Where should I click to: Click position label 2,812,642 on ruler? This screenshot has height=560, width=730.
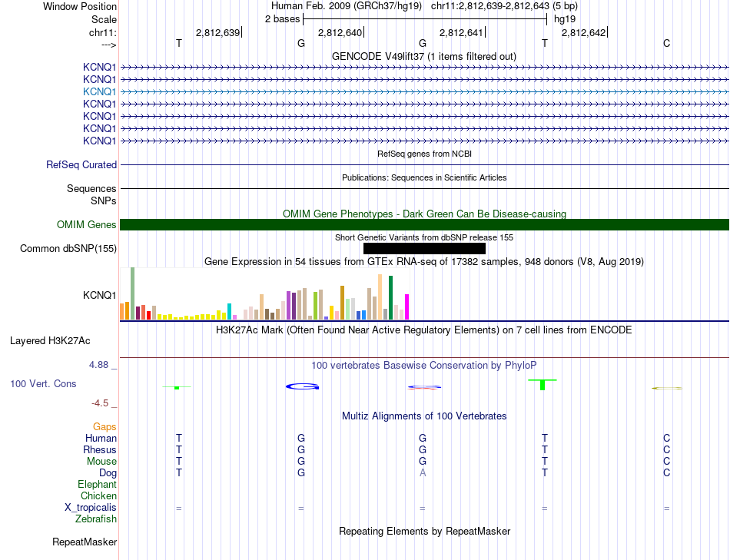click(584, 32)
